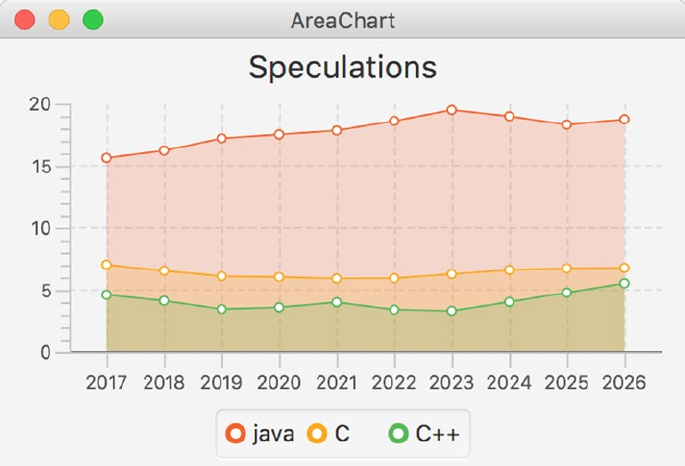Click the C++ data point for 2026
Screen dimensions: 685x466
tap(624, 284)
